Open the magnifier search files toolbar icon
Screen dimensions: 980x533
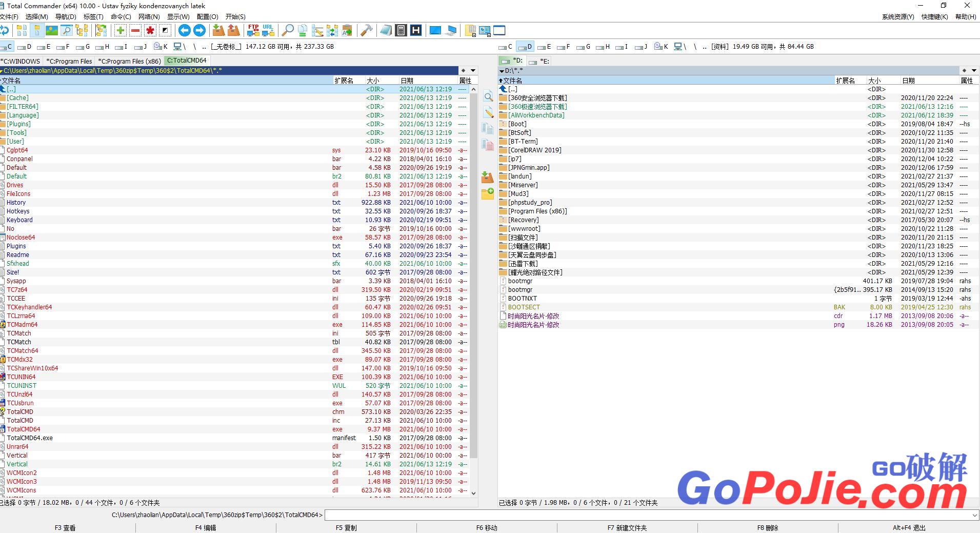coord(288,31)
